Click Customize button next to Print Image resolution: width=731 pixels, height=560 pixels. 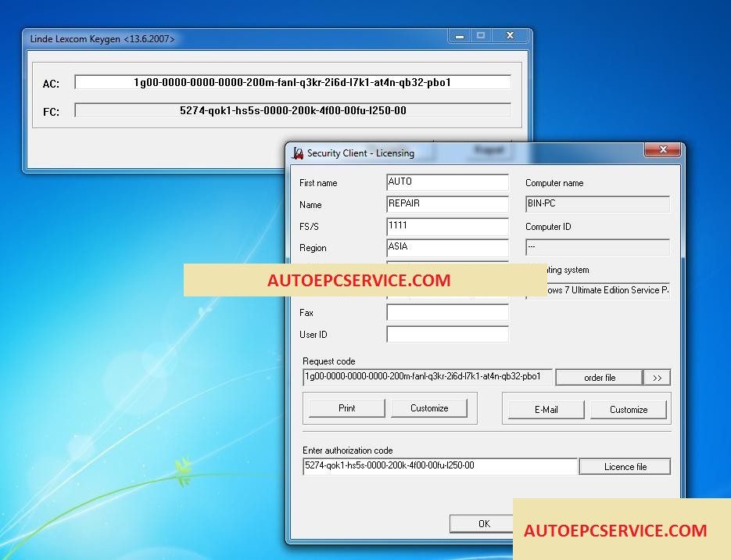pos(429,408)
